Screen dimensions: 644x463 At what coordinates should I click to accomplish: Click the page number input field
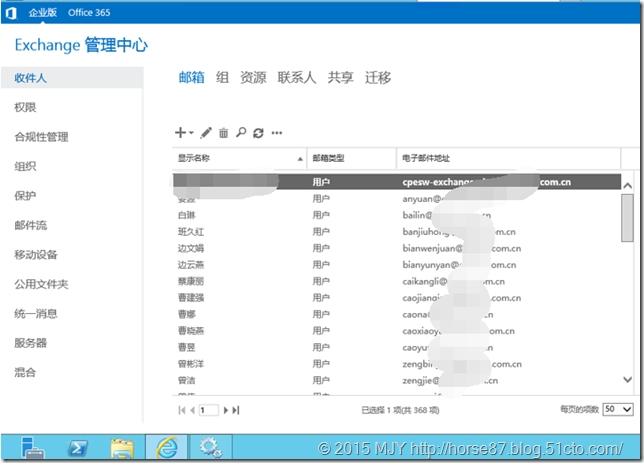pyautogui.click(x=208, y=410)
